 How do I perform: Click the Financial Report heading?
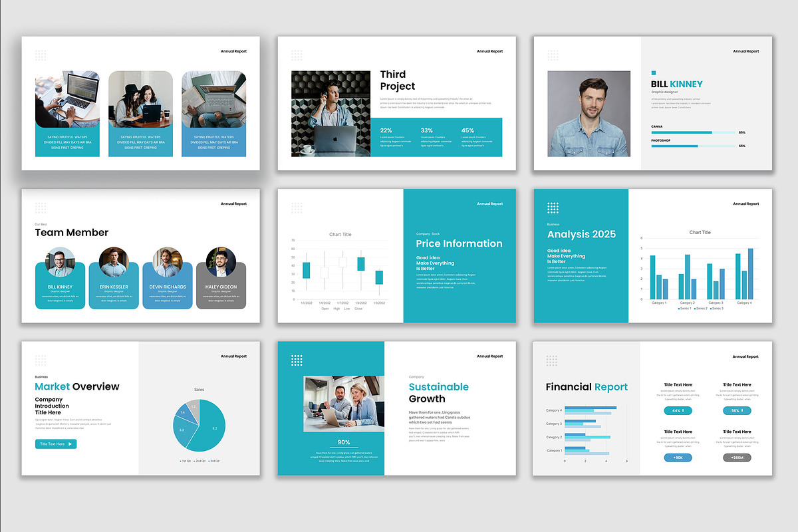pyautogui.click(x=587, y=387)
